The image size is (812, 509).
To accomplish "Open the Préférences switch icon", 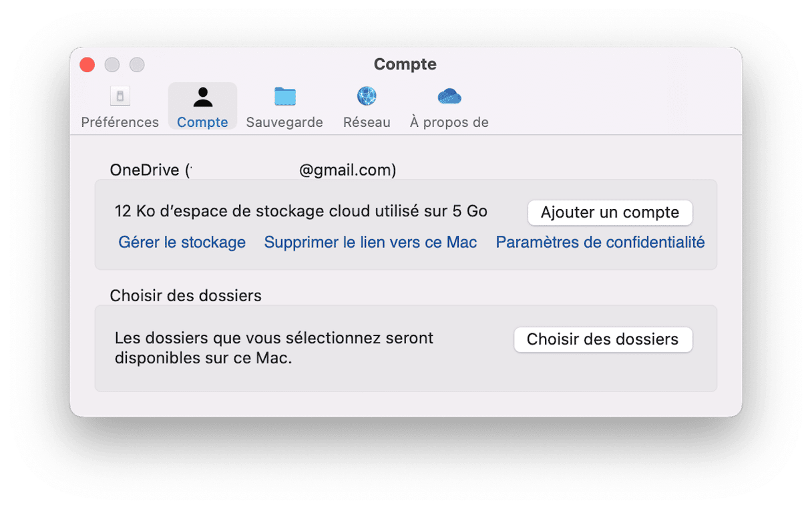I will [x=120, y=96].
